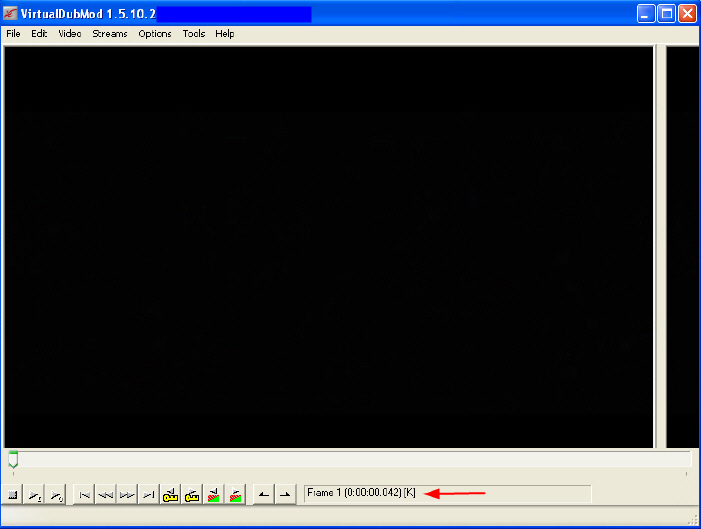Play the input video preview
This screenshot has height=529, width=701.
[x=35, y=495]
